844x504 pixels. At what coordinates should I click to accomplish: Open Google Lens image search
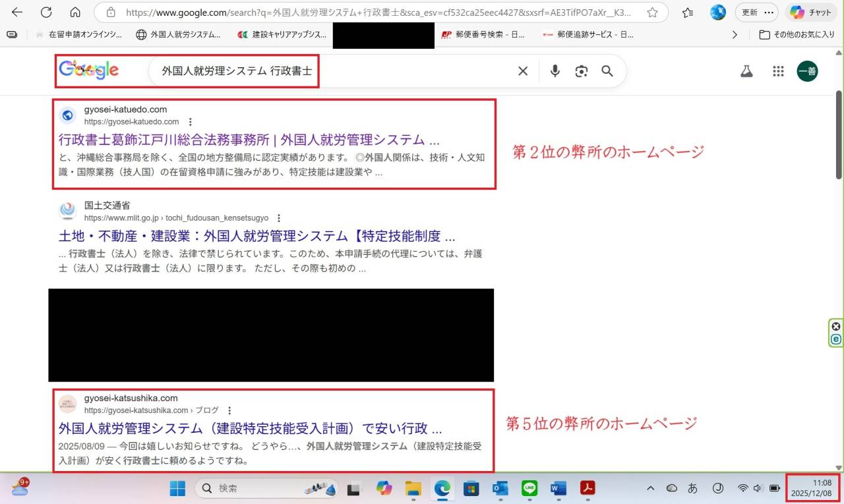click(581, 71)
